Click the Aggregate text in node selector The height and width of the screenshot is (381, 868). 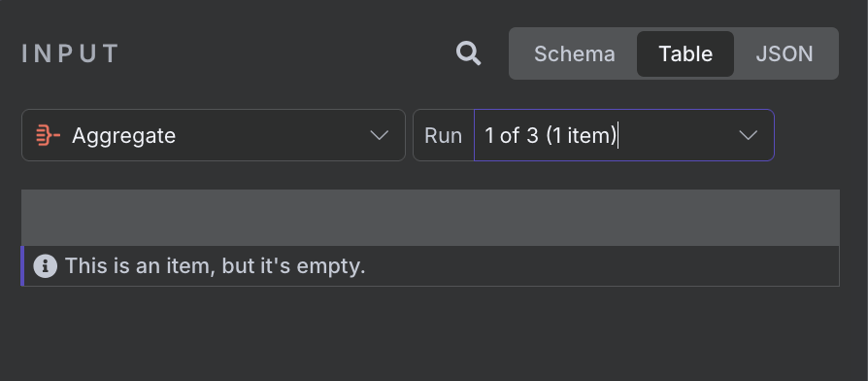tap(123, 136)
